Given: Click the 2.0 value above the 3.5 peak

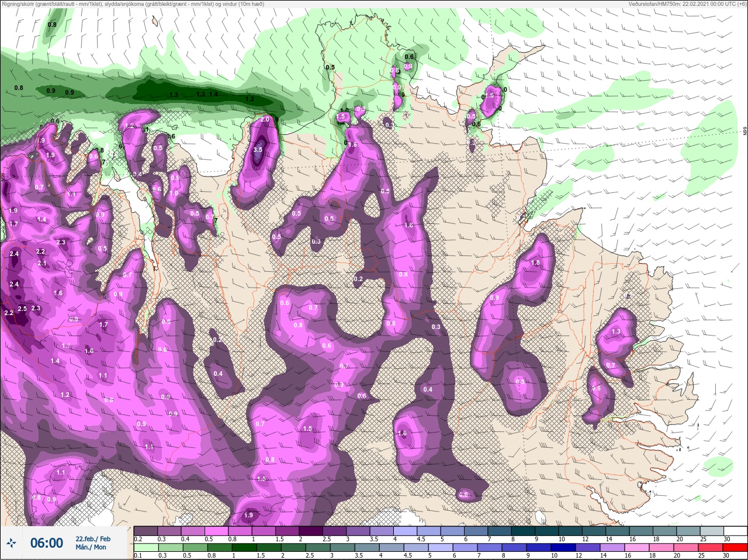Looking at the screenshot, I should click(x=265, y=119).
